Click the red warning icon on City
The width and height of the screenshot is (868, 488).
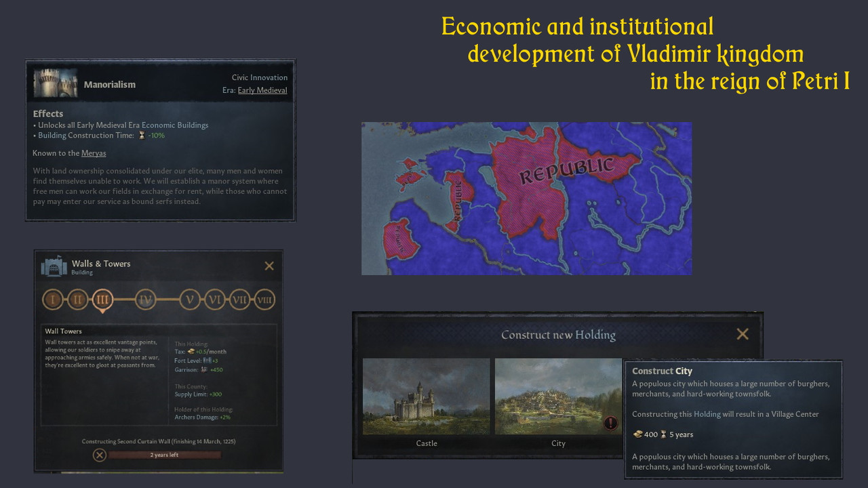(611, 423)
